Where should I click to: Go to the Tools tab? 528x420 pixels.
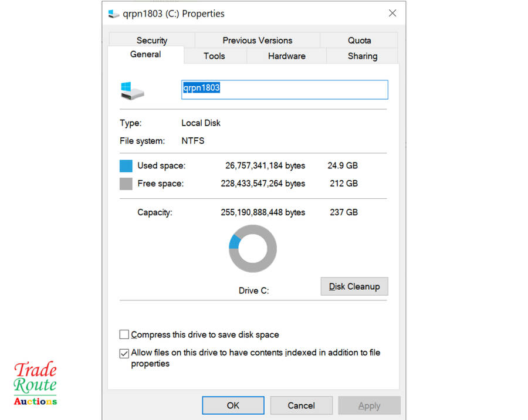click(214, 56)
